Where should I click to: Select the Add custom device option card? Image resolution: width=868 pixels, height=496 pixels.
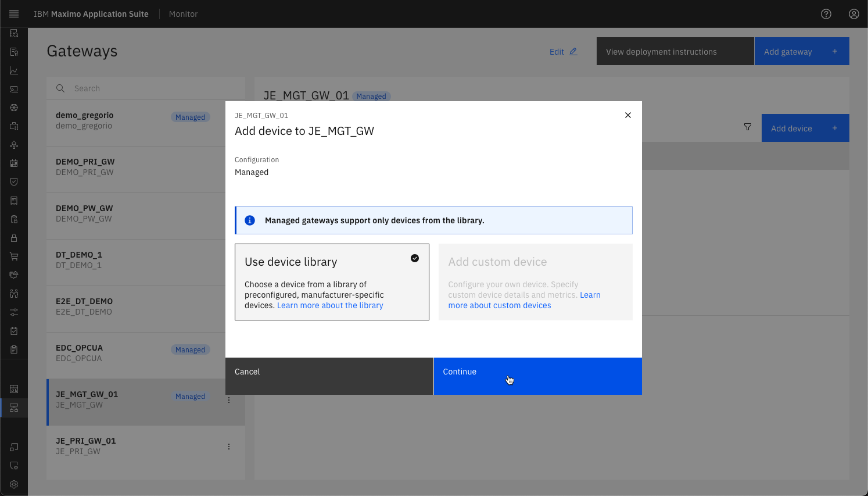point(536,282)
